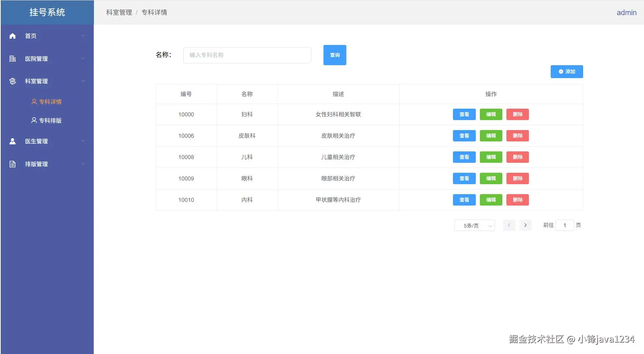Click user icon beside 专科详情

coord(34,102)
